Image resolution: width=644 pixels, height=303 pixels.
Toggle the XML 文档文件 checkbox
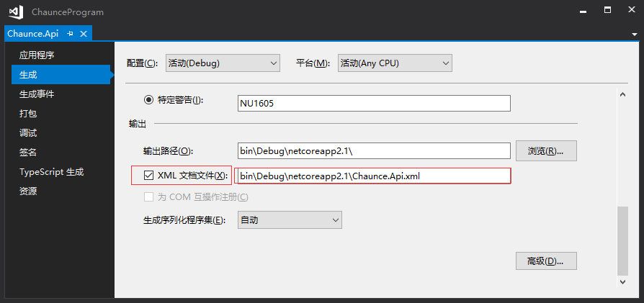pos(149,175)
